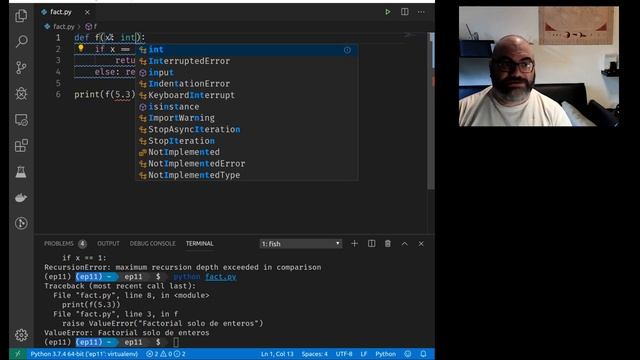The height and width of the screenshot is (360, 640).
Task: Select the 'KeyboardInterrupt' suggestion
Action: click(247, 95)
